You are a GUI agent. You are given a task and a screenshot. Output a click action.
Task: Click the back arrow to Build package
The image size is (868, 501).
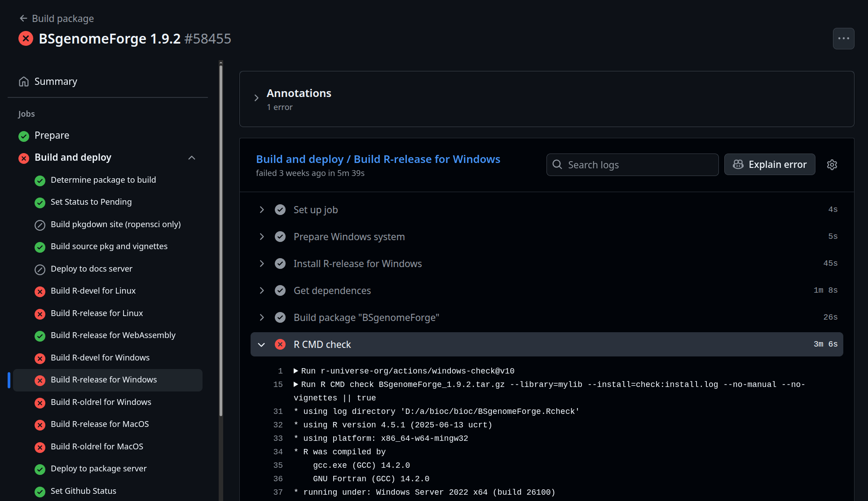click(23, 18)
